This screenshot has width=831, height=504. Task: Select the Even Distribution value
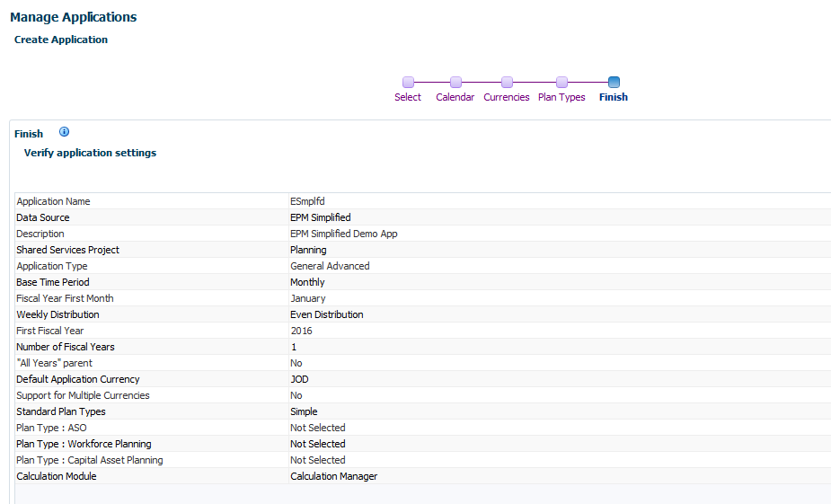[326, 314]
